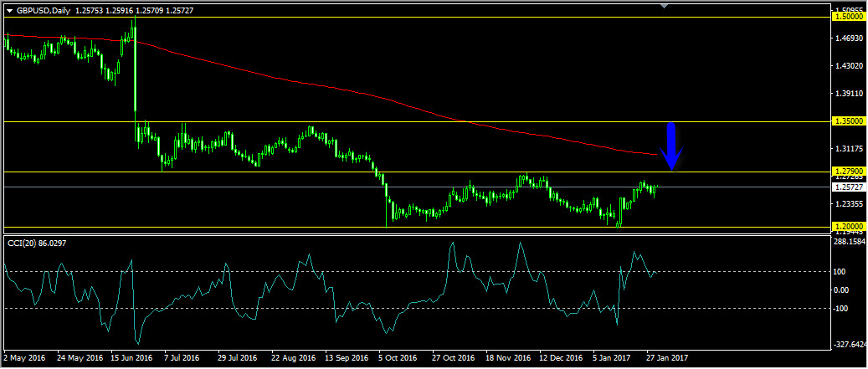868x369 pixels.
Task: Click the 12 Dec 2016 date label
Action: (x=560, y=358)
